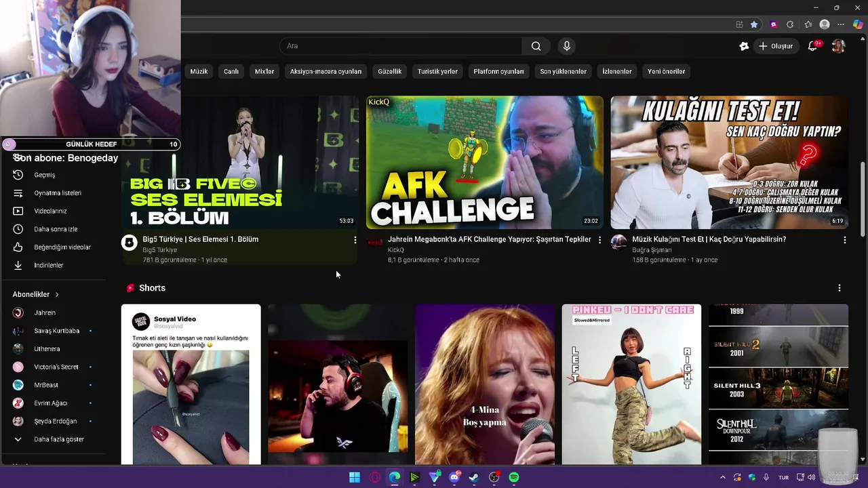
Task: Open video title Müzik Kulağını Test Et
Action: click(x=709, y=239)
